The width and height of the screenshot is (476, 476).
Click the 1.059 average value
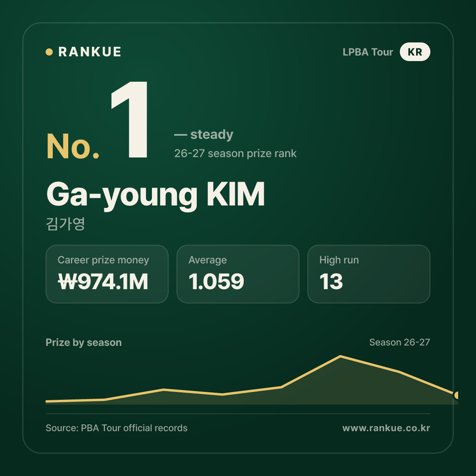216,282
